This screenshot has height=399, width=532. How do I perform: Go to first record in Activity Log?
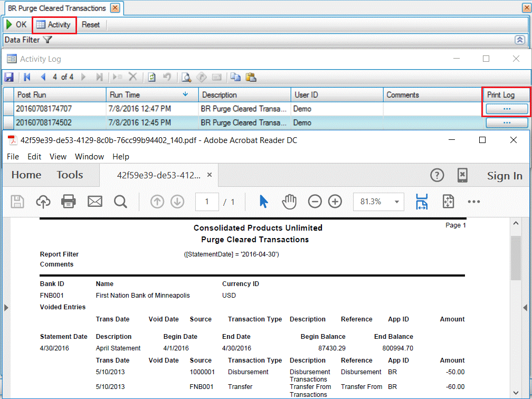27,78
